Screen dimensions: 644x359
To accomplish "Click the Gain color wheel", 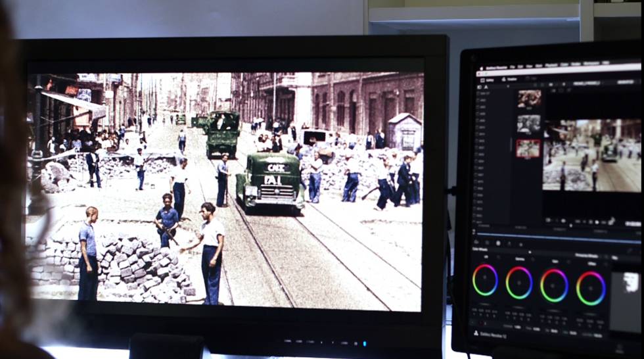I will click(554, 285).
